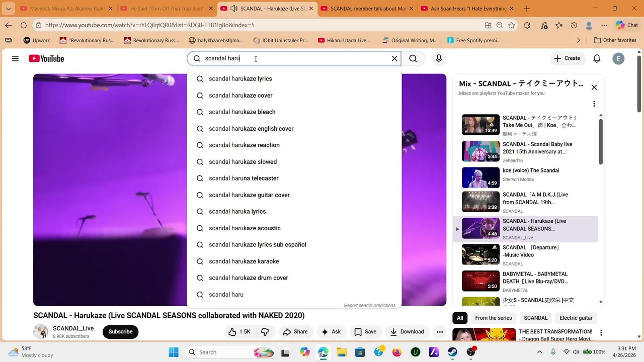644x362 pixels.
Task: Choose suggestion scandal harukaze guitar cover
Action: [x=294, y=195]
